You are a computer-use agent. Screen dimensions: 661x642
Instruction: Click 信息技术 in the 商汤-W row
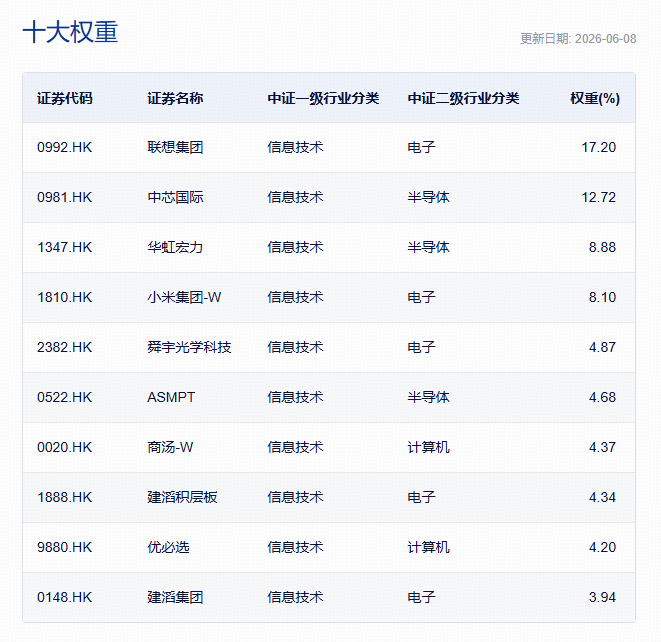coord(295,447)
